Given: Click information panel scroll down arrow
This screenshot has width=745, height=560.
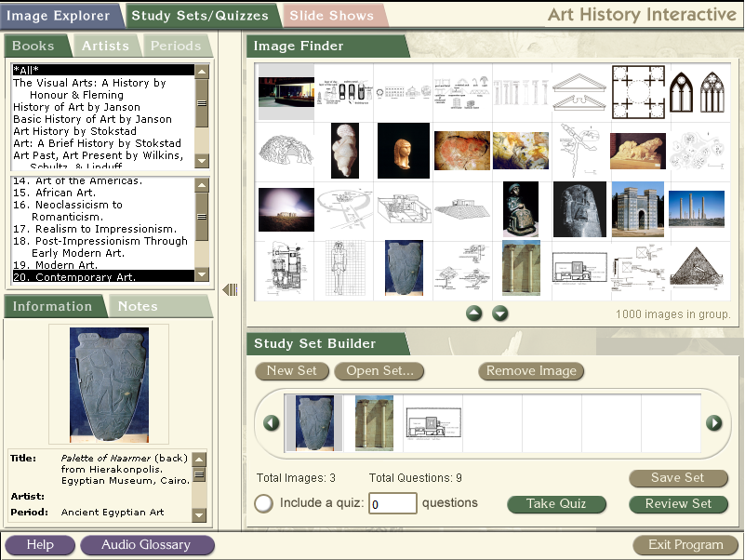Looking at the screenshot, I should point(200,514).
